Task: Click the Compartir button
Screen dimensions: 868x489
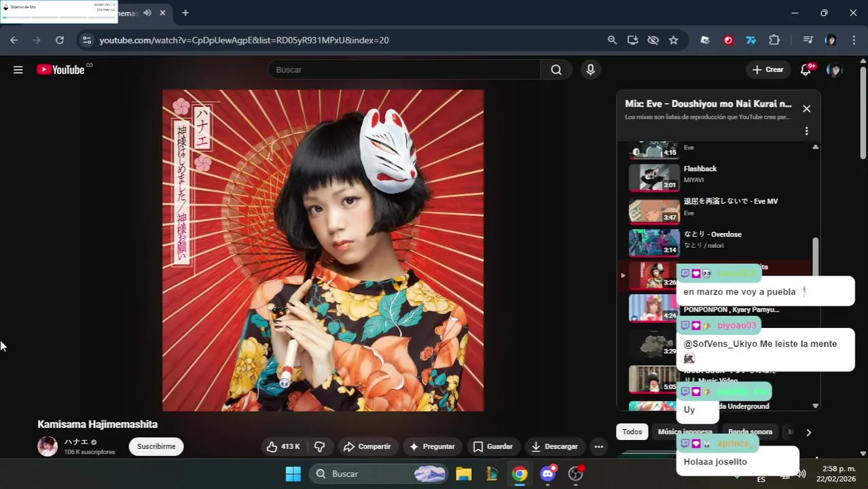Action: (x=367, y=446)
